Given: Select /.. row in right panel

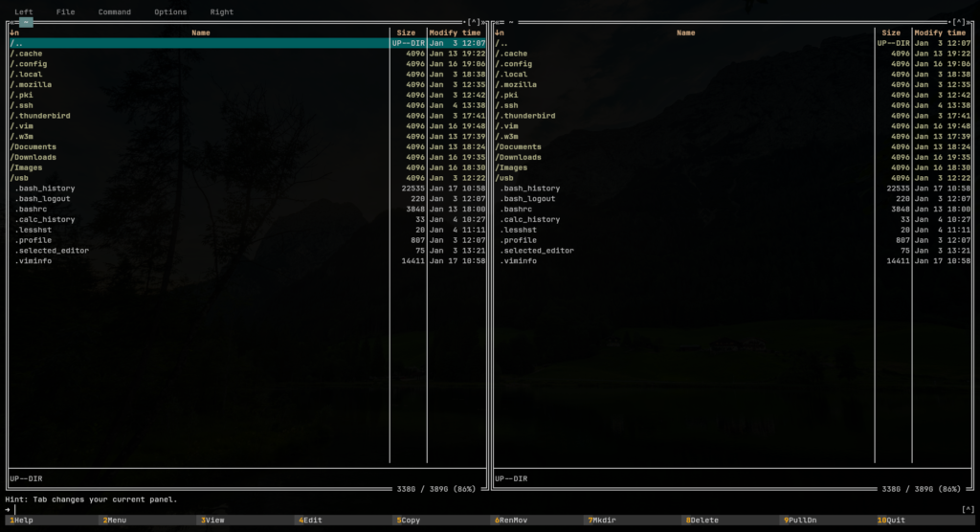Looking at the screenshot, I should tap(732, 43).
